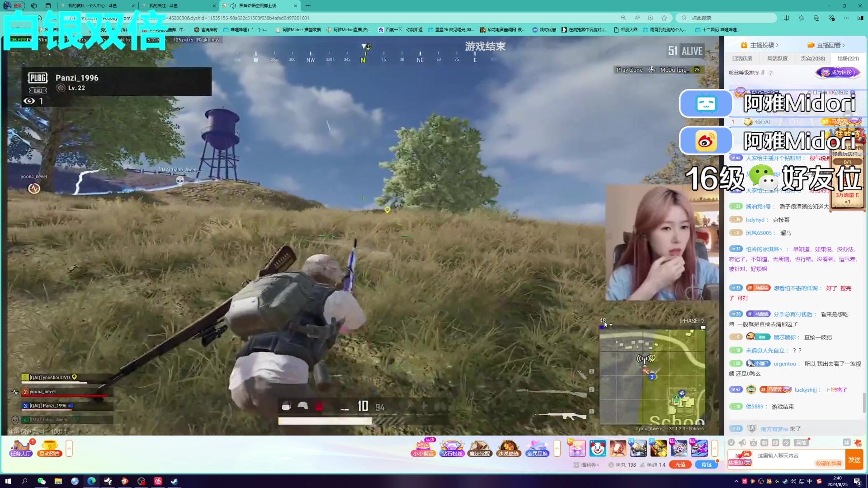Click the zoom magnifier icon in address bar

tap(623, 18)
